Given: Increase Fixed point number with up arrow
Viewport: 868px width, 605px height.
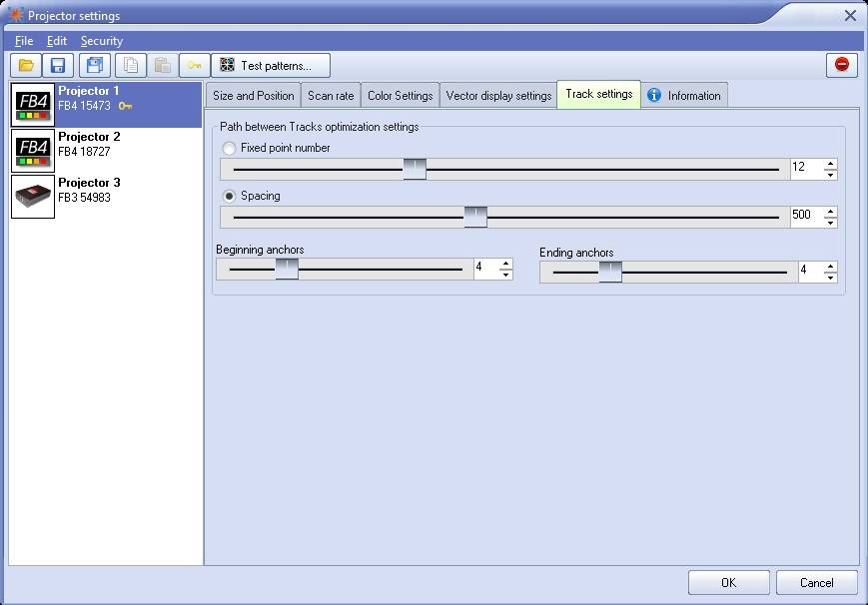Looking at the screenshot, I should tap(830, 164).
